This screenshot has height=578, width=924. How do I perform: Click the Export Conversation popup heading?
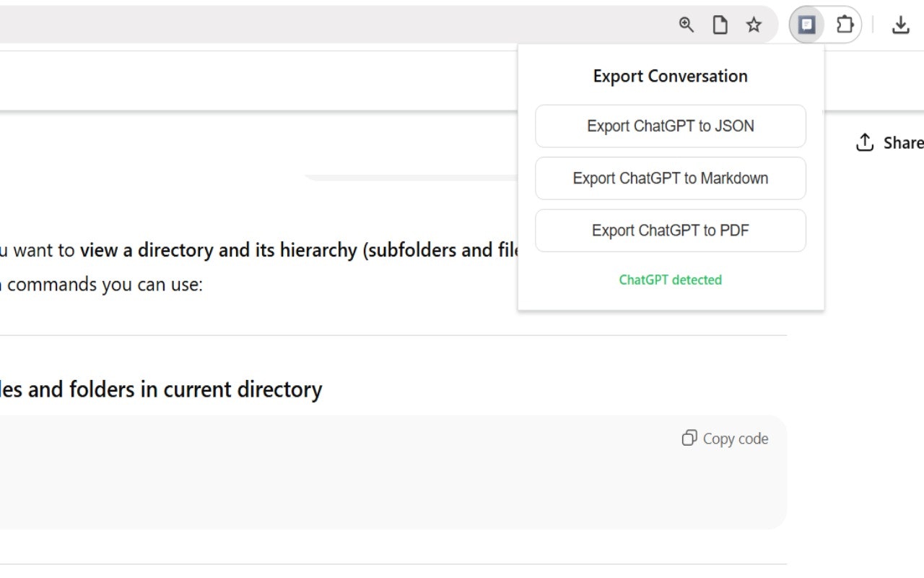670,76
